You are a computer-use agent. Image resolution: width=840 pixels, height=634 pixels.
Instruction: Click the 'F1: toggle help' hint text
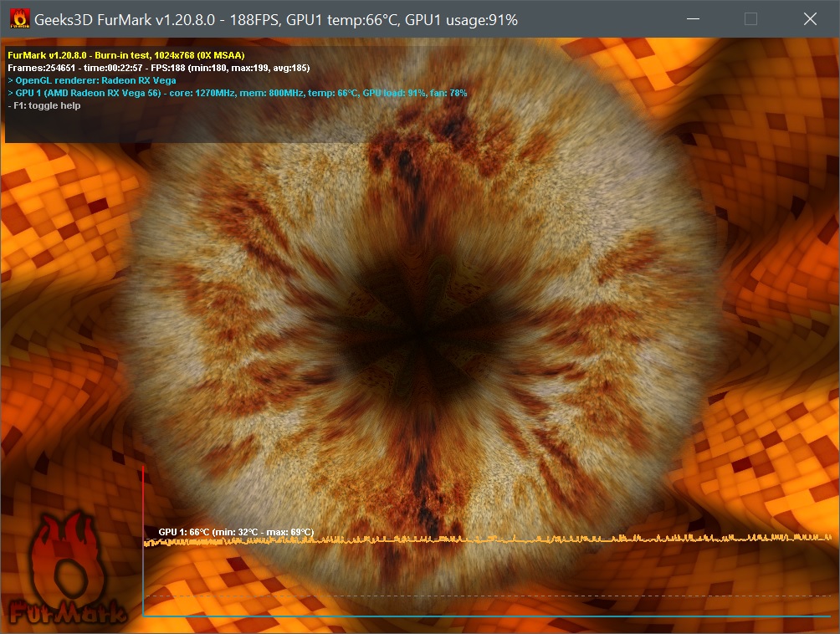point(44,105)
